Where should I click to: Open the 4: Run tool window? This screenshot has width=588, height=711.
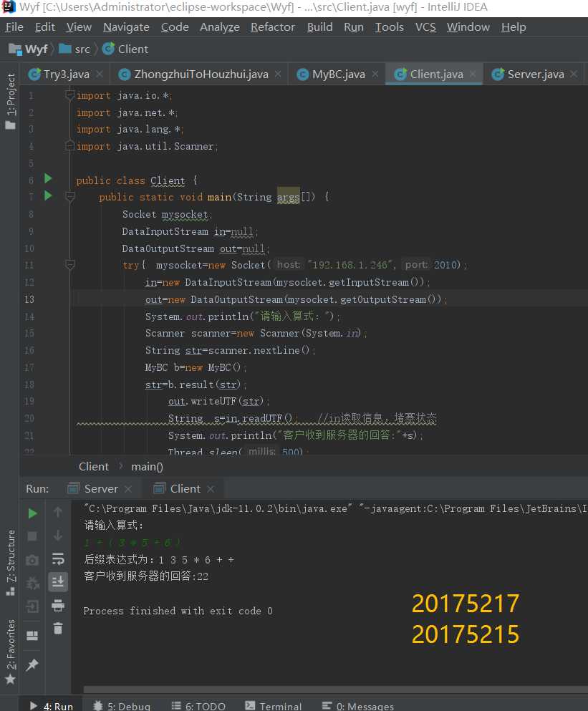pyautogui.click(x=52, y=706)
